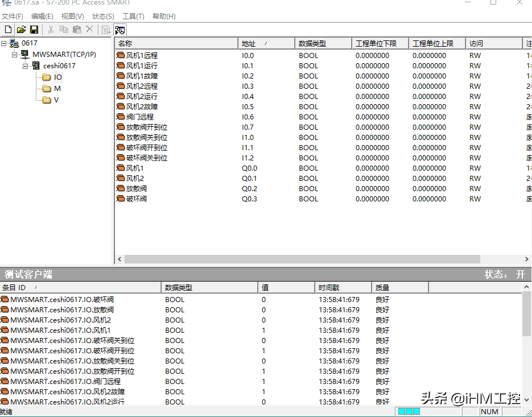Open the 状态(S) menu
This screenshot has width=532, height=417.
103,16
